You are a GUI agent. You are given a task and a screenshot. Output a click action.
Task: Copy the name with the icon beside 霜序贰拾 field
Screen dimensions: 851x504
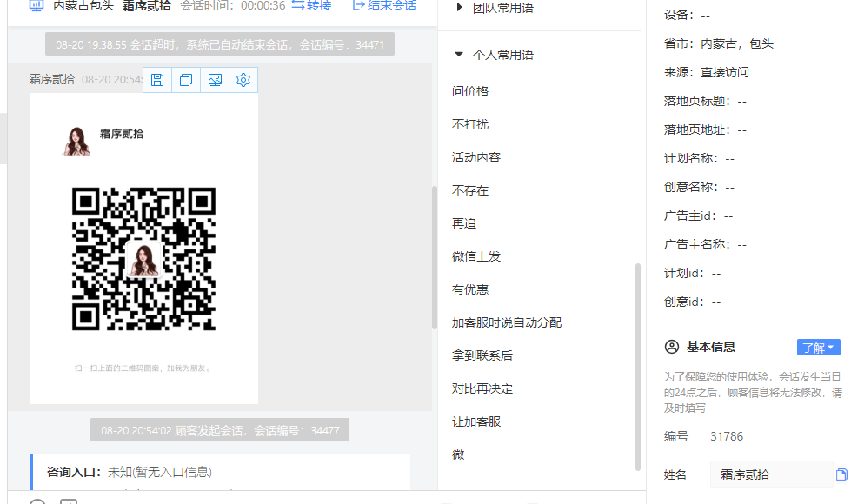(x=841, y=474)
